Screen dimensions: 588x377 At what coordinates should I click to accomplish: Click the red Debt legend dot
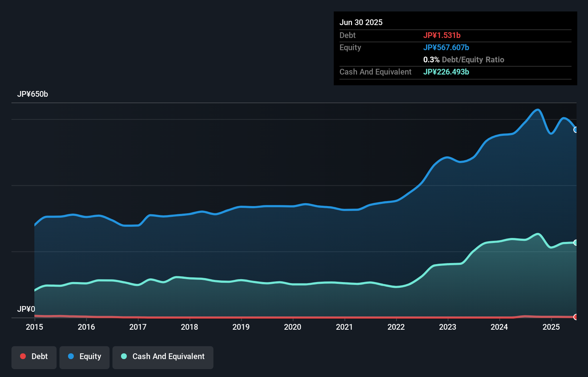tap(23, 356)
